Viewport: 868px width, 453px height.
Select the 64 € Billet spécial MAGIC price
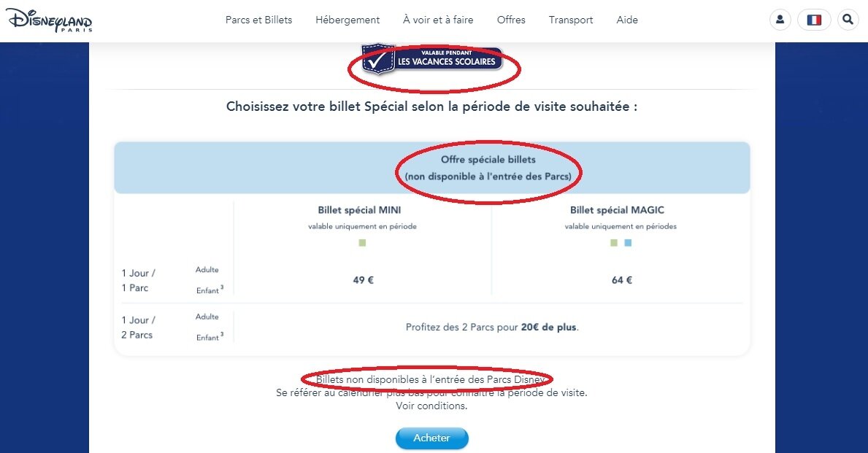pos(622,280)
